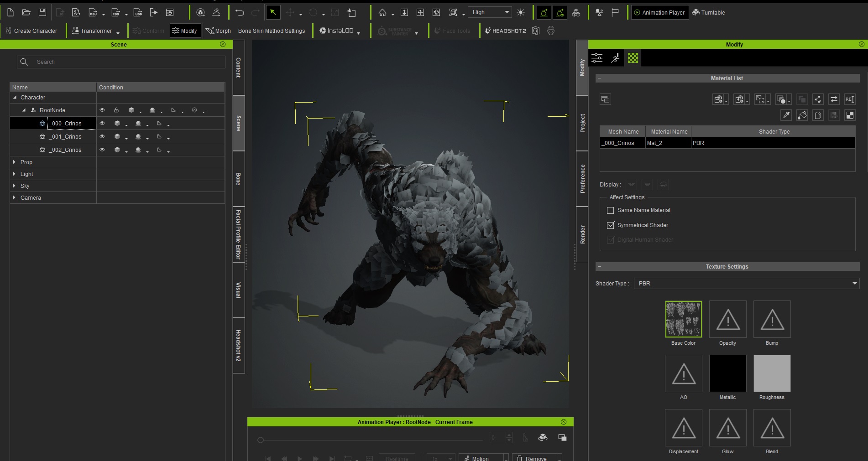Screen dimensions: 868x461
Task: Collapse the RootNode tree node
Action: (x=24, y=110)
